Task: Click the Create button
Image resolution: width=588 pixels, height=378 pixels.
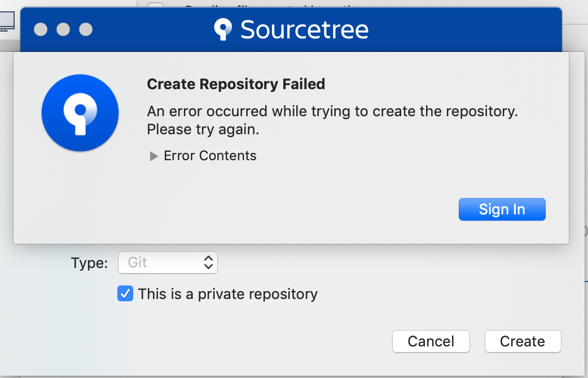Action: click(x=523, y=341)
